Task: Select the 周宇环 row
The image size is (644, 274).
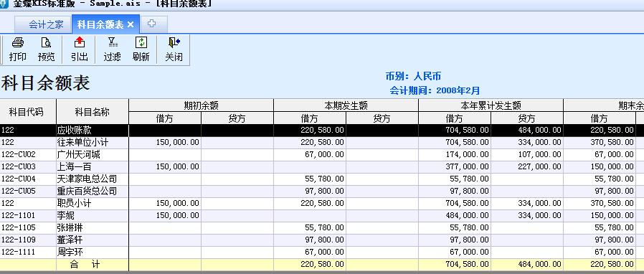Action: (x=322, y=252)
